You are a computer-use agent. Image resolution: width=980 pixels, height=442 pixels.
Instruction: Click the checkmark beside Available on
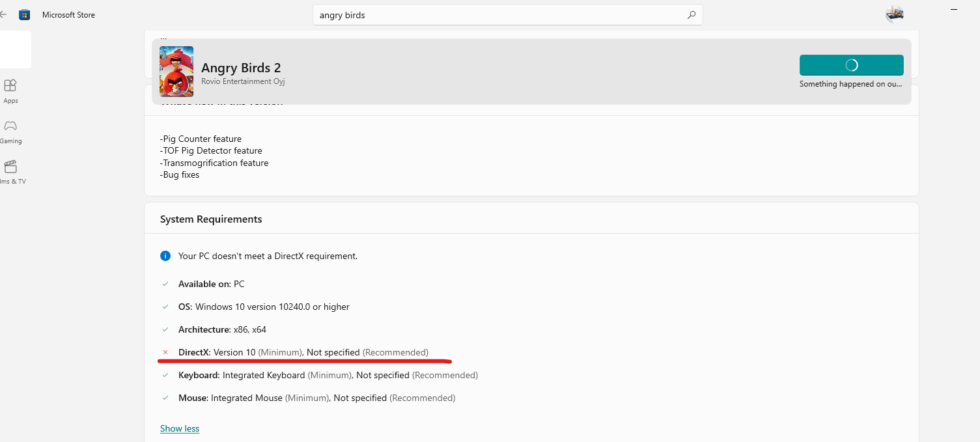(165, 284)
